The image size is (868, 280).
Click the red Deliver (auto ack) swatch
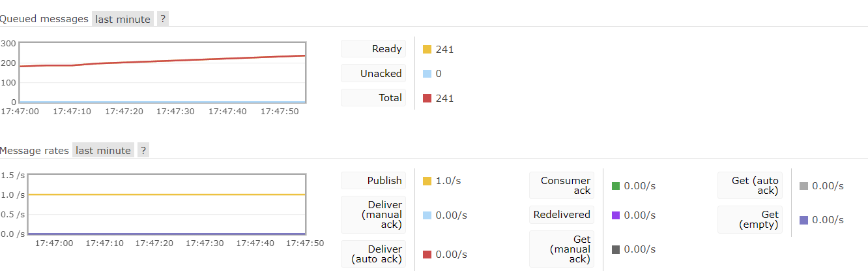click(x=427, y=255)
